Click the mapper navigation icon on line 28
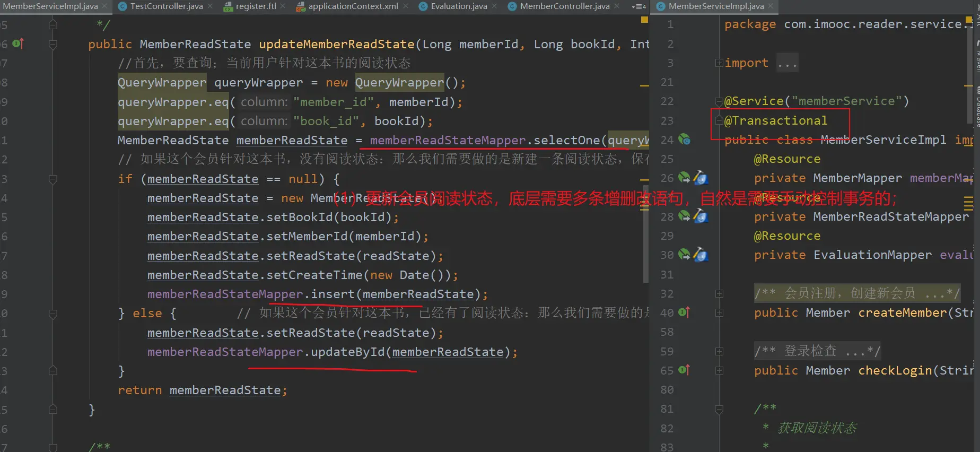980x452 pixels. pos(700,216)
